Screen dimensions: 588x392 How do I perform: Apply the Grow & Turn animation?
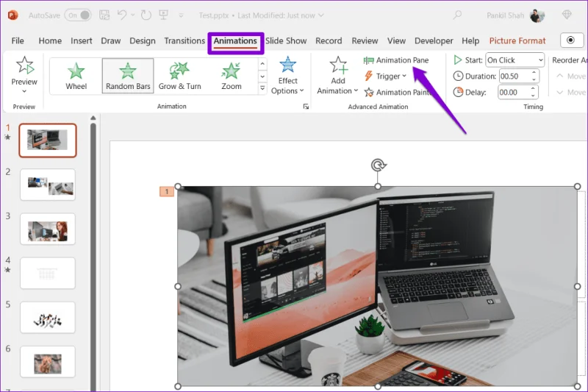(179, 76)
